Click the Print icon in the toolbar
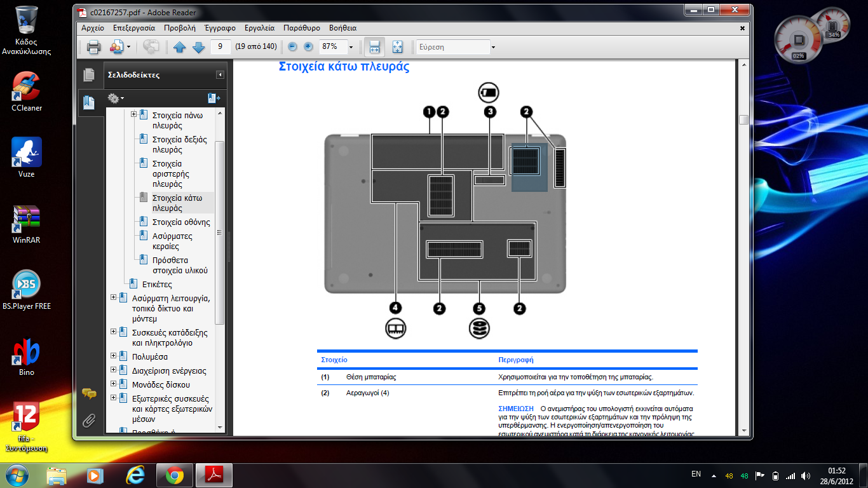This screenshot has width=868, height=488. (x=93, y=47)
